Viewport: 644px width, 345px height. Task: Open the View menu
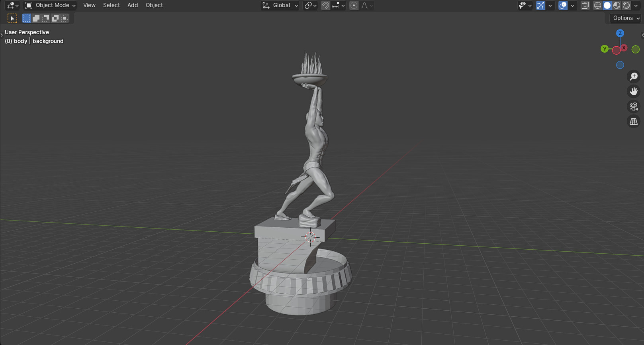pyautogui.click(x=89, y=5)
